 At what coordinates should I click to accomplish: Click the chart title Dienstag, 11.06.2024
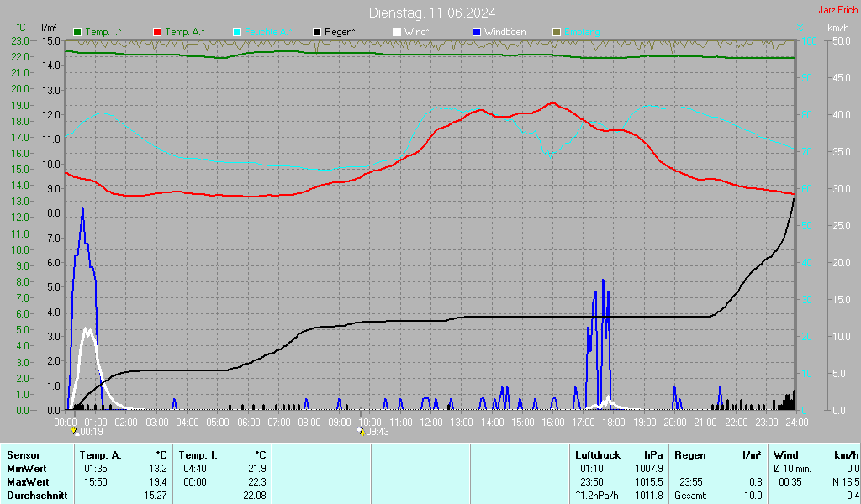(432, 13)
